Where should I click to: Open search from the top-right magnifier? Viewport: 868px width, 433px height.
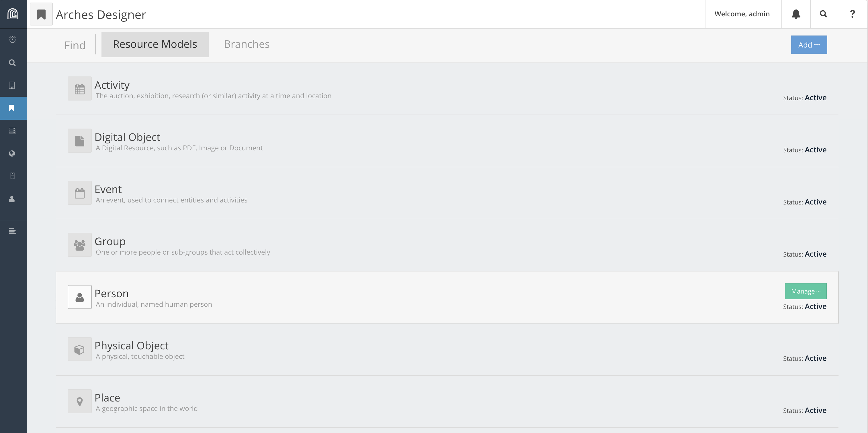[x=824, y=14]
